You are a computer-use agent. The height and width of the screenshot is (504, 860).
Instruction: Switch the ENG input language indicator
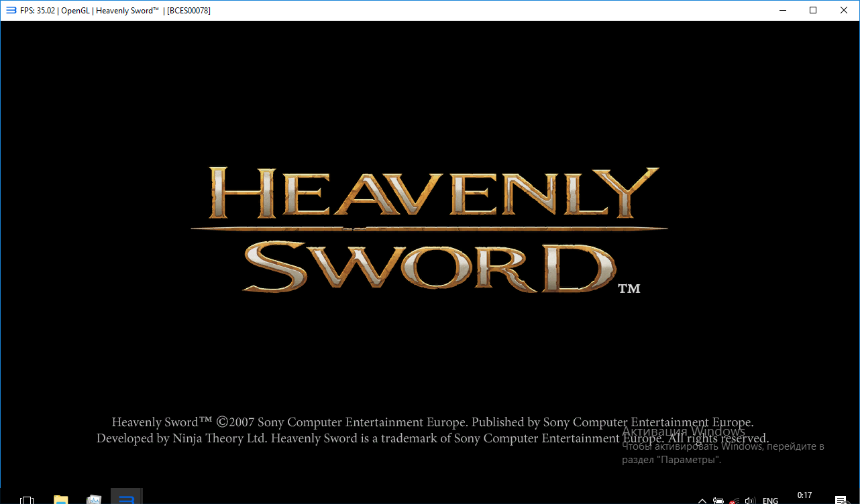coord(770,500)
